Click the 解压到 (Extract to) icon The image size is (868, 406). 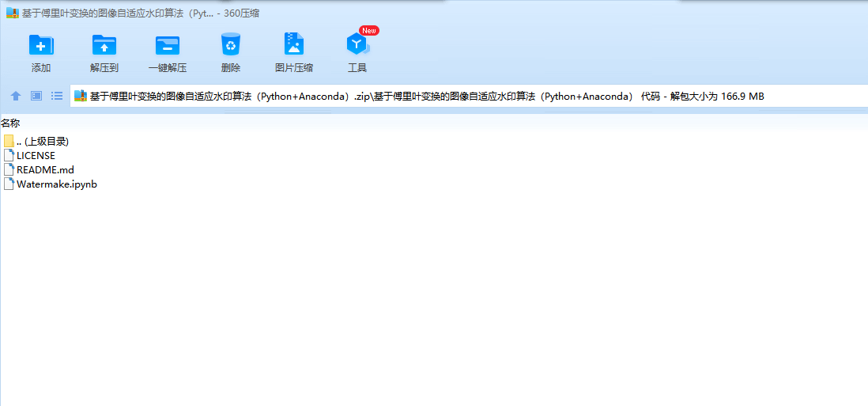click(x=104, y=45)
